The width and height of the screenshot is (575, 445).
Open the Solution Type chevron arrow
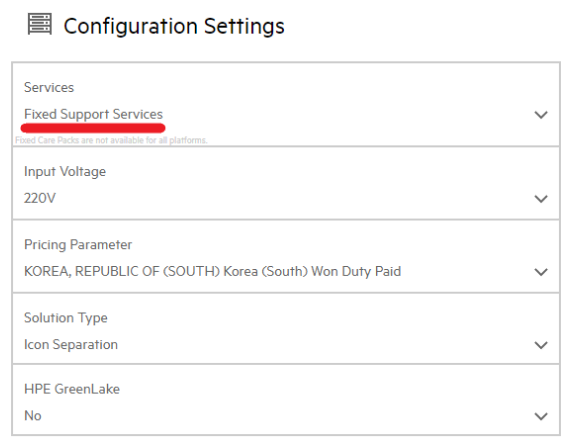pos(541,345)
